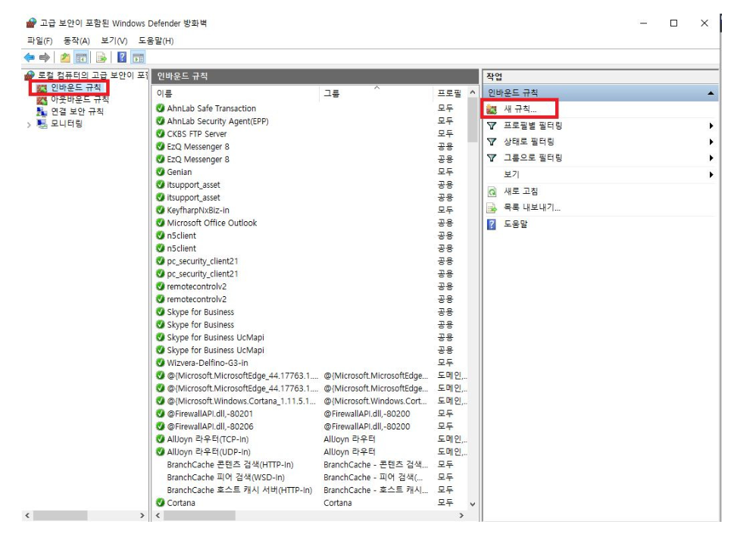Click green check icon for Microsoft Office Outlook
The height and width of the screenshot is (537, 756).
(161, 223)
